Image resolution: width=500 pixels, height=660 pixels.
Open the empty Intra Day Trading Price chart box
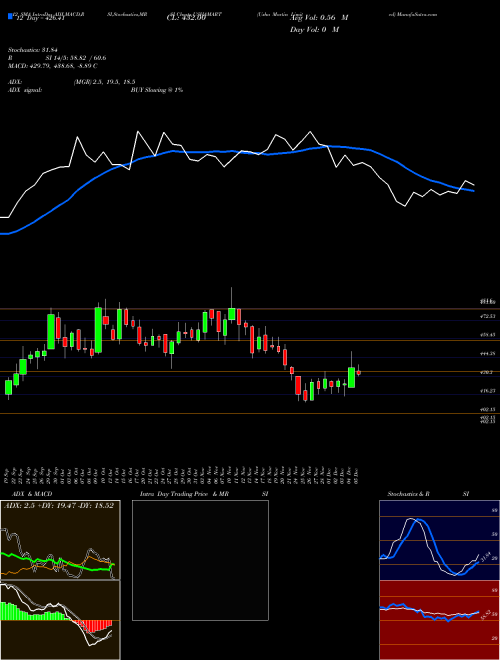200,560
